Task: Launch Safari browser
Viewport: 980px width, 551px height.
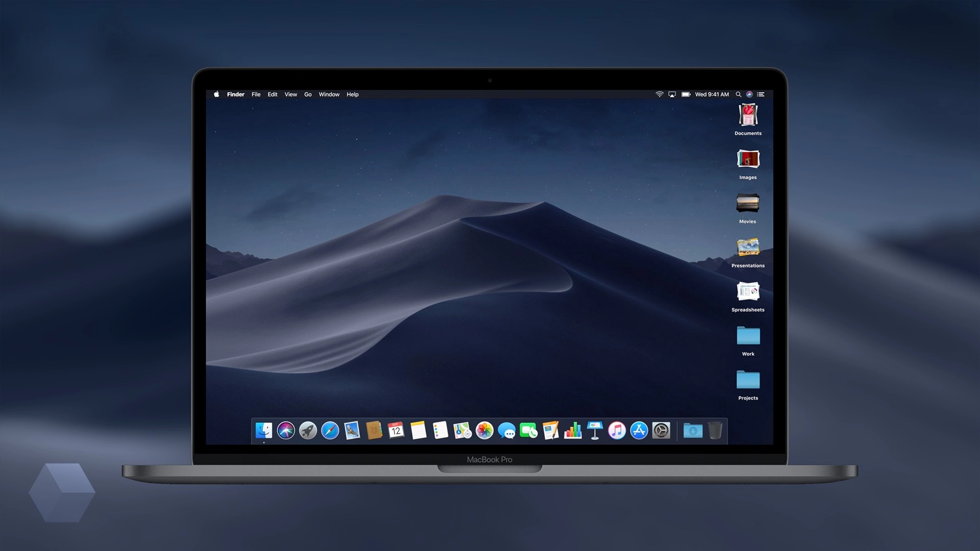Action: click(331, 431)
